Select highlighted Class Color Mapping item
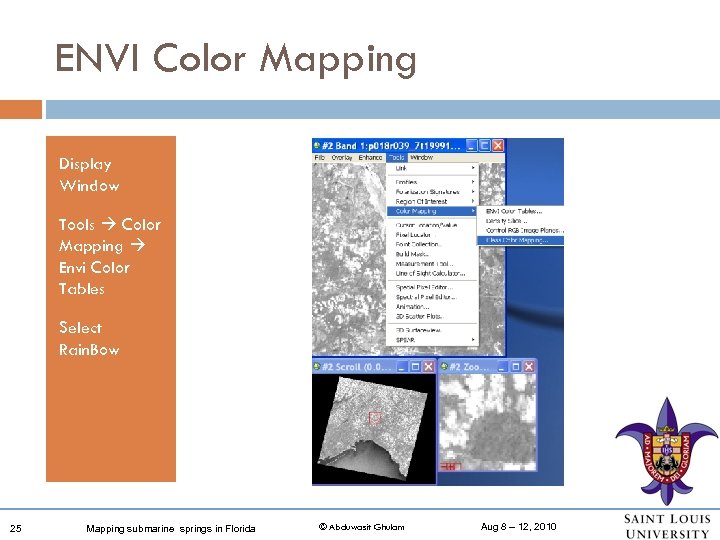 point(520,240)
